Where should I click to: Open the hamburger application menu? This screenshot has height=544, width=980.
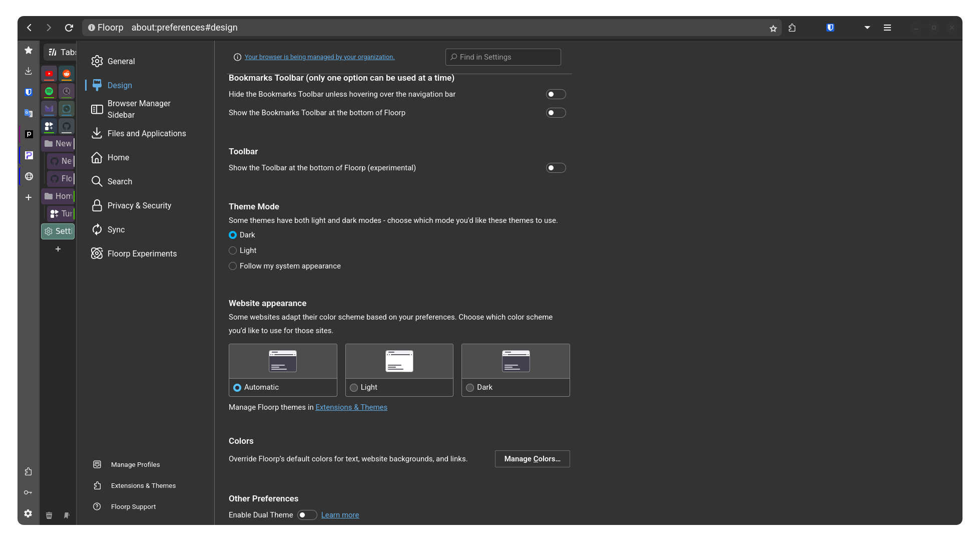pos(887,28)
